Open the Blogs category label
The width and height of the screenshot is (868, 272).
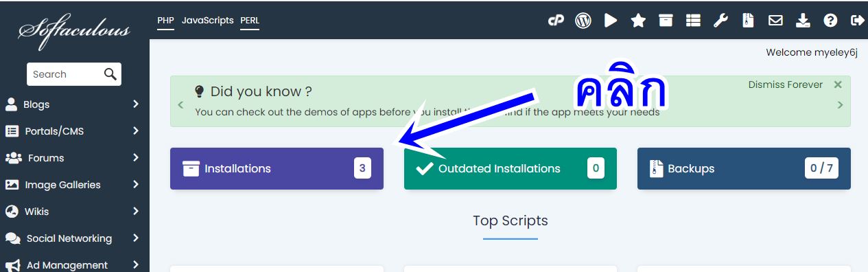tap(36, 104)
